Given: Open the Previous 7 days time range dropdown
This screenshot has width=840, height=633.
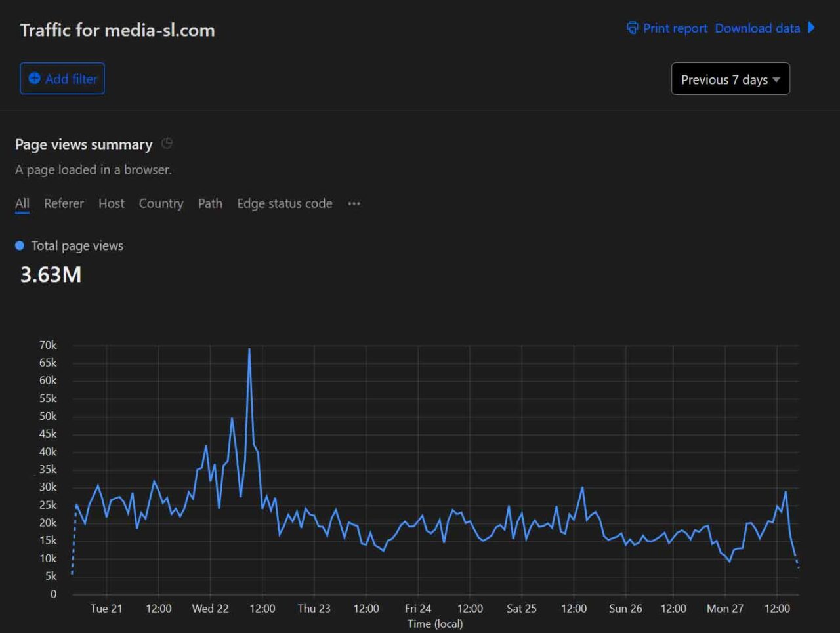Looking at the screenshot, I should pos(730,79).
